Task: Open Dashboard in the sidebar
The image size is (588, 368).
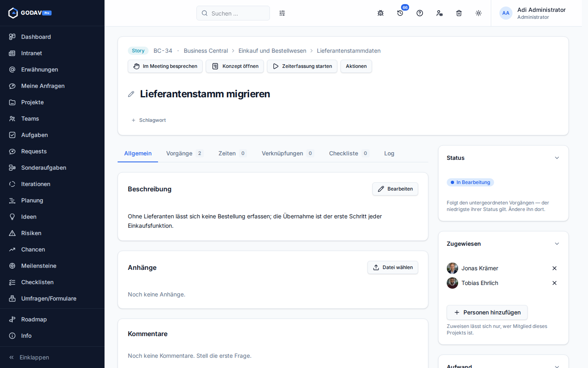Action: pyautogui.click(x=52, y=37)
